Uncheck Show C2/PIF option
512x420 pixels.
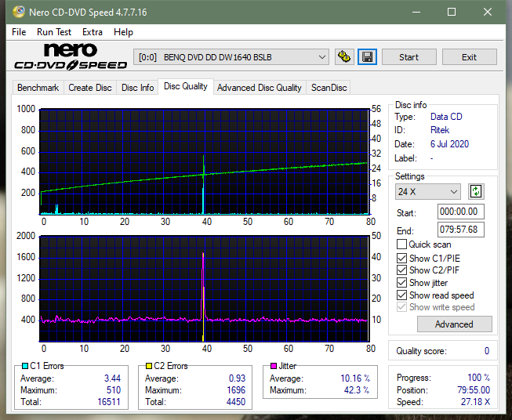(401, 270)
